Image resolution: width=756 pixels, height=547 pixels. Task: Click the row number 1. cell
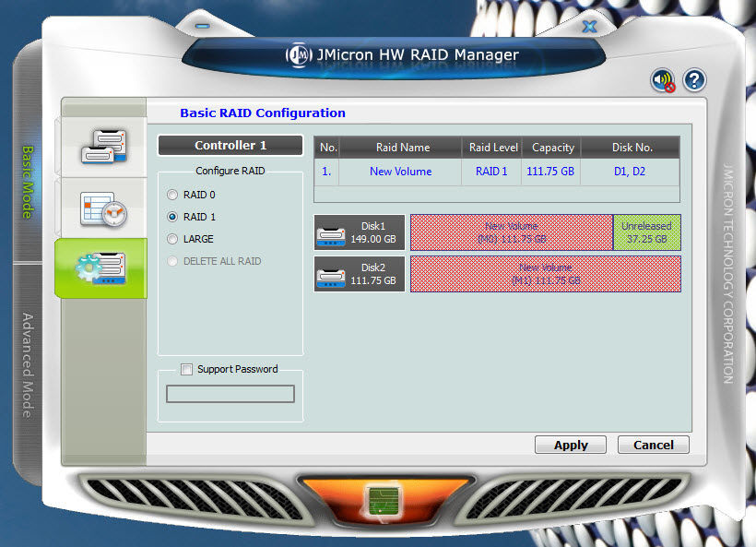point(326,172)
